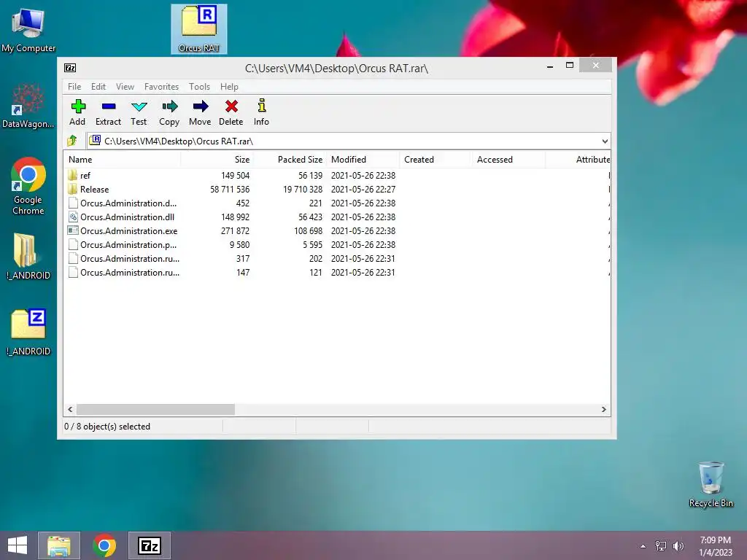This screenshot has height=560, width=747.
Task: Sort by the Name column header
Action: coord(123,160)
